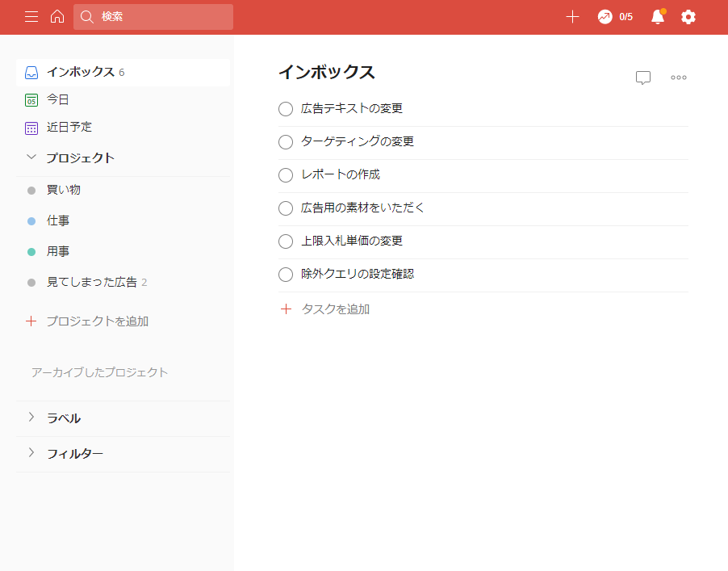Complete the task 広告テキストの変更

[286, 109]
